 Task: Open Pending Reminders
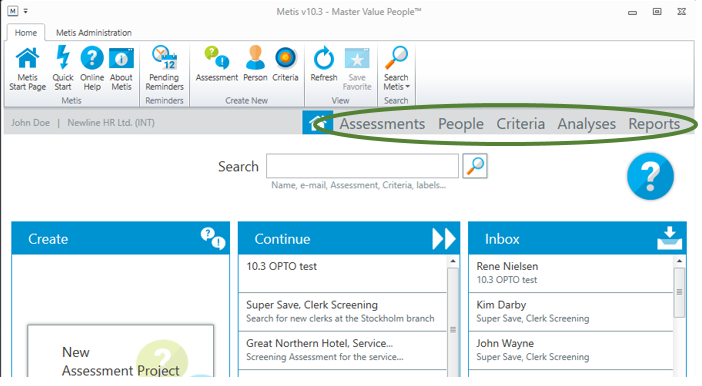(164, 69)
